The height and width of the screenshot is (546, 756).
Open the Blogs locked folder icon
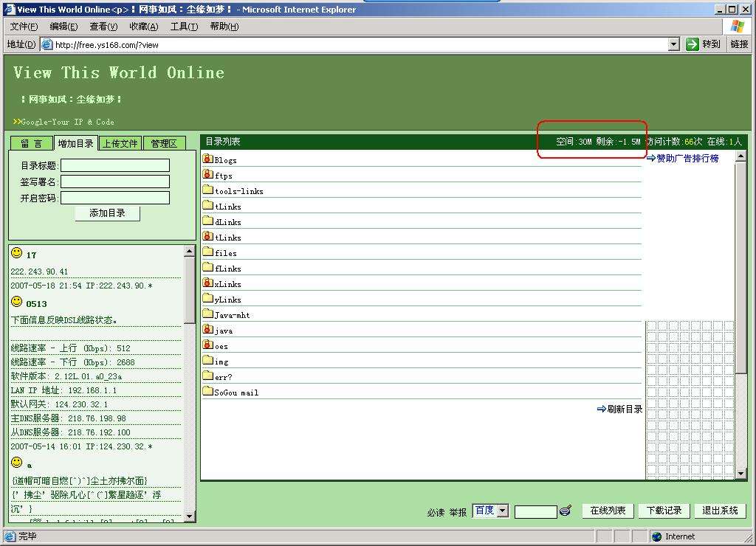tap(207, 159)
